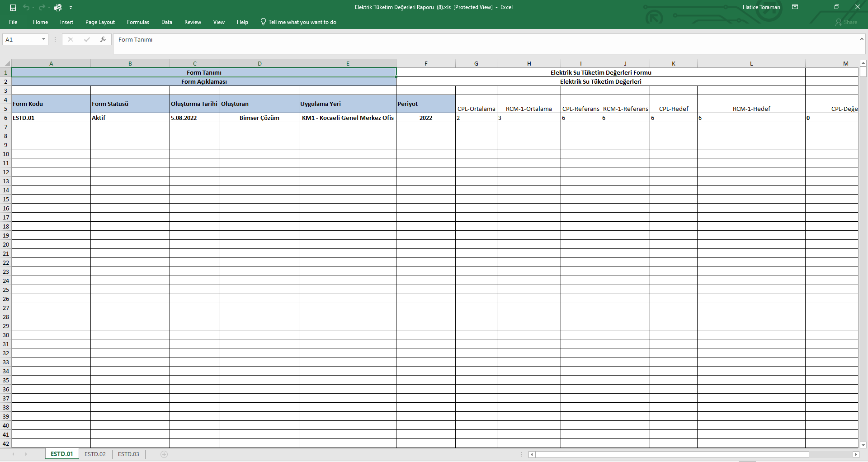This screenshot has width=868, height=462.
Task: Open the Formulas ribbon tab
Action: (x=138, y=22)
